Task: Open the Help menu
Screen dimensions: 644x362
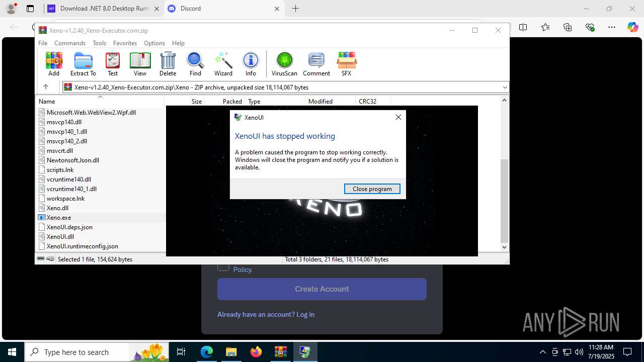Action: 178,43
